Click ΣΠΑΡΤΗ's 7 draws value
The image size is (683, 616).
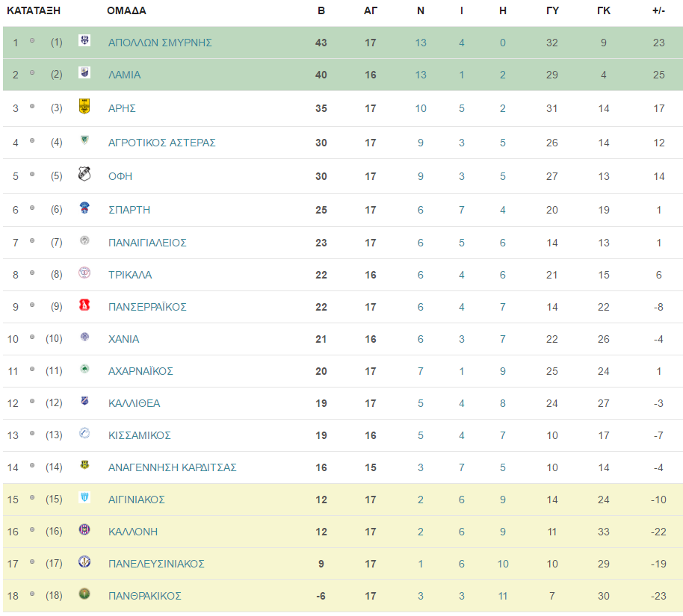click(x=462, y=211)
